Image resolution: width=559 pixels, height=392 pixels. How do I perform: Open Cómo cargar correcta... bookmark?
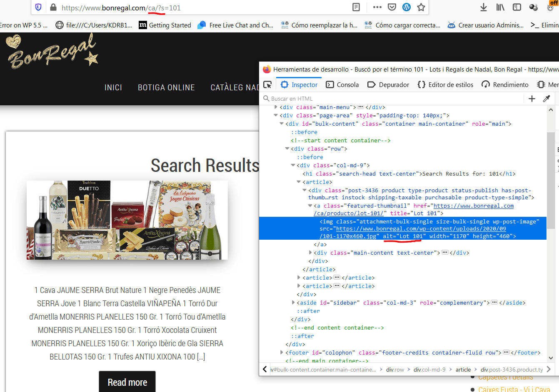point(402,25)
